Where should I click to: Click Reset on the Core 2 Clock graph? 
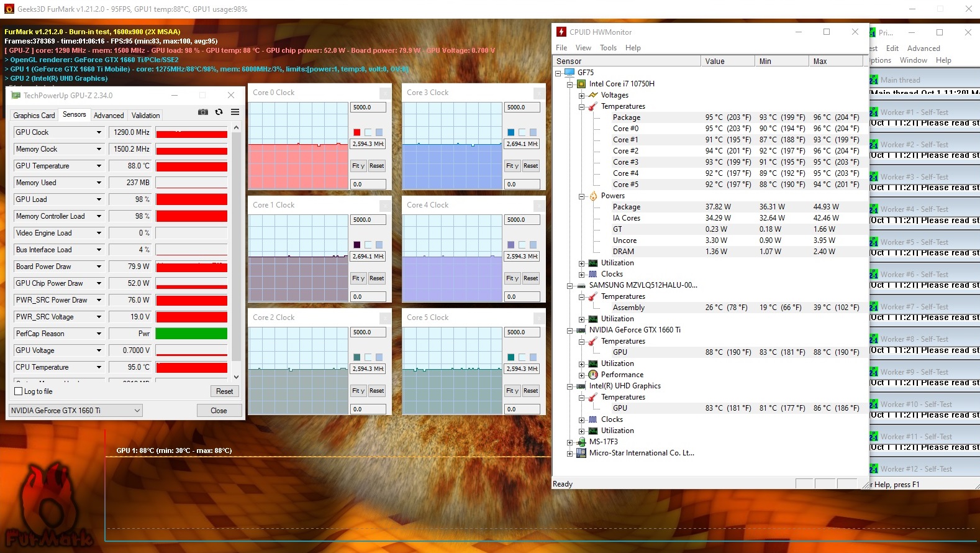tap(377, 391)
